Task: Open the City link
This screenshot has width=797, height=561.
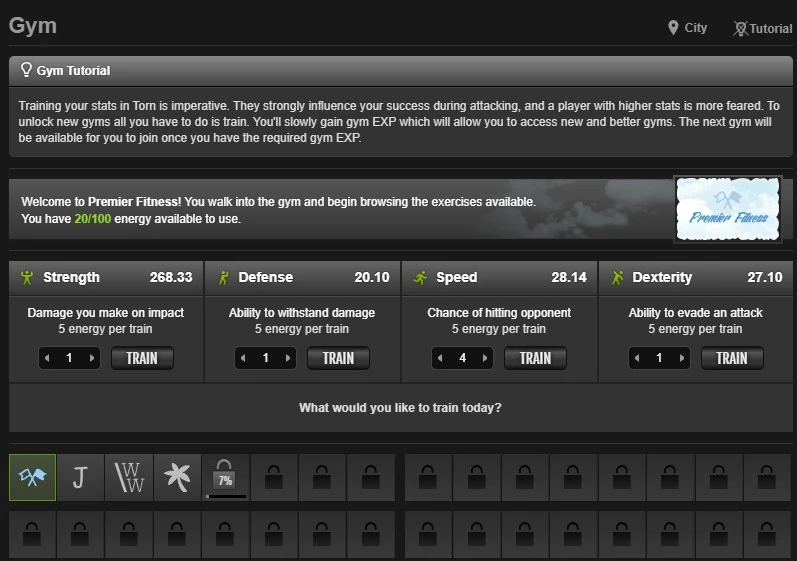Action: (x=687, y=28)
